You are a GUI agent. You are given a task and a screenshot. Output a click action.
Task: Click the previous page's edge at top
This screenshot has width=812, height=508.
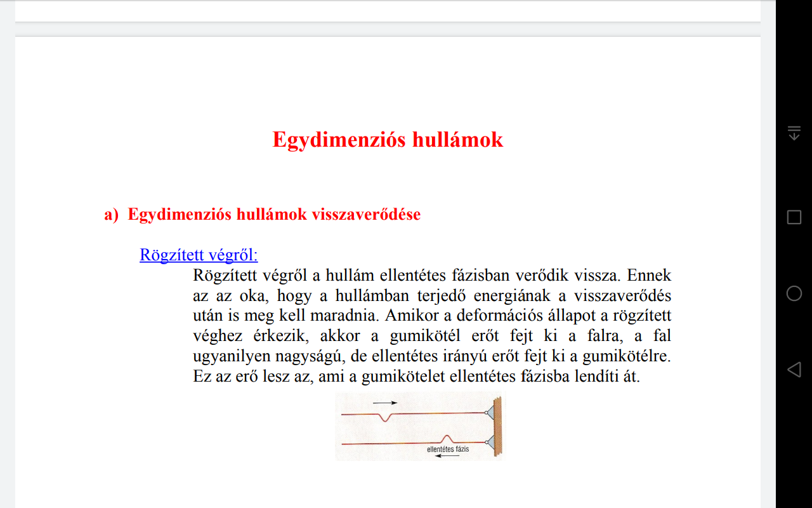[388, 11]
